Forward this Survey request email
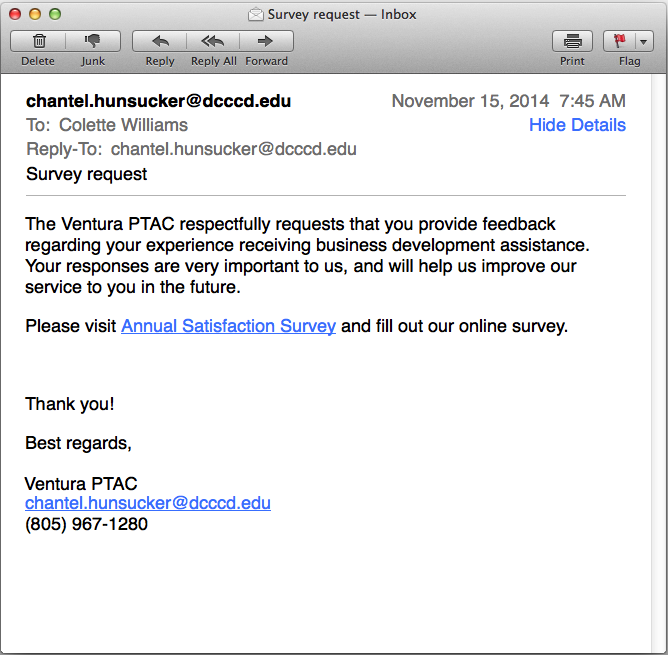Viewport: 668px width, 655px height. coord(266,41)
